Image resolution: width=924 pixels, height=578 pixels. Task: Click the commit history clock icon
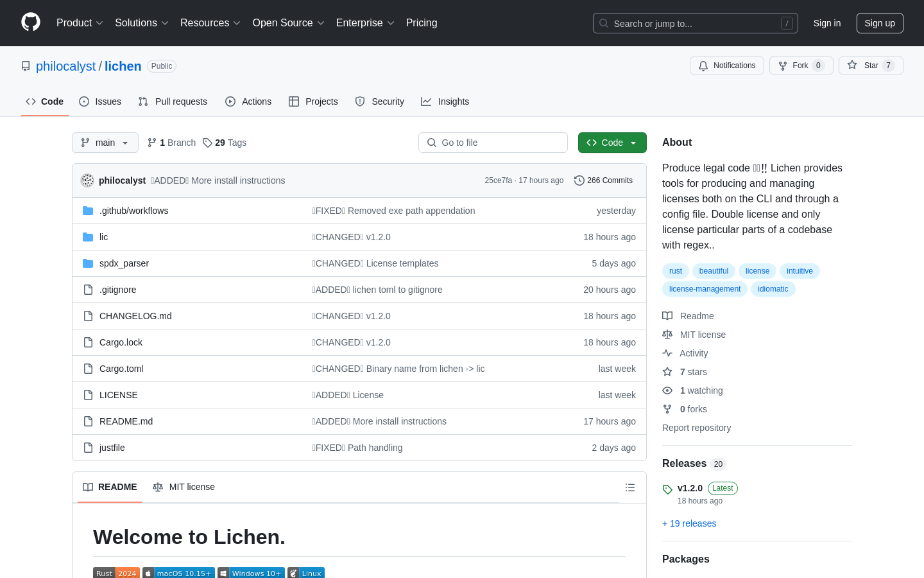tap(579, 180)
